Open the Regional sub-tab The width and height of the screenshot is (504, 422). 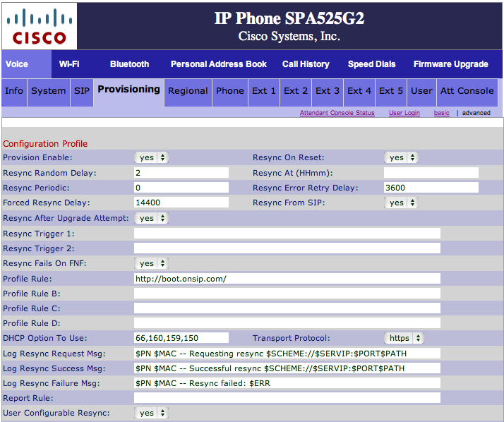[188, 92]
